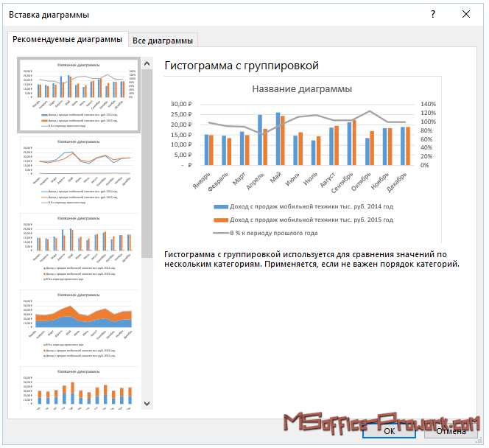Click the chart list scrollbar thumb

[x=147, y=164]
